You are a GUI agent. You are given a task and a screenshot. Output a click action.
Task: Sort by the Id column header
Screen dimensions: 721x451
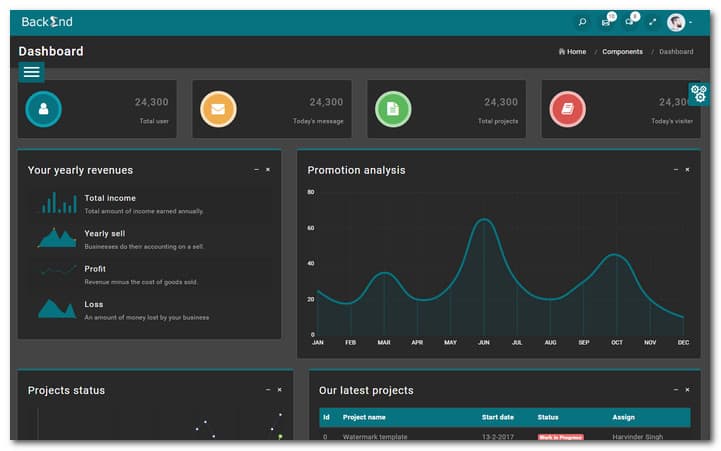(x=326, y=417)
